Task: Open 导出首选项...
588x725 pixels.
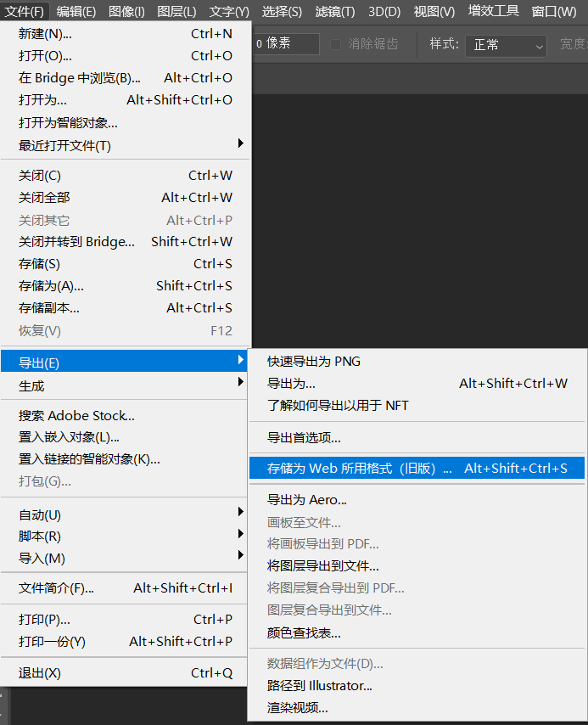Action: [x=417, y=437]
